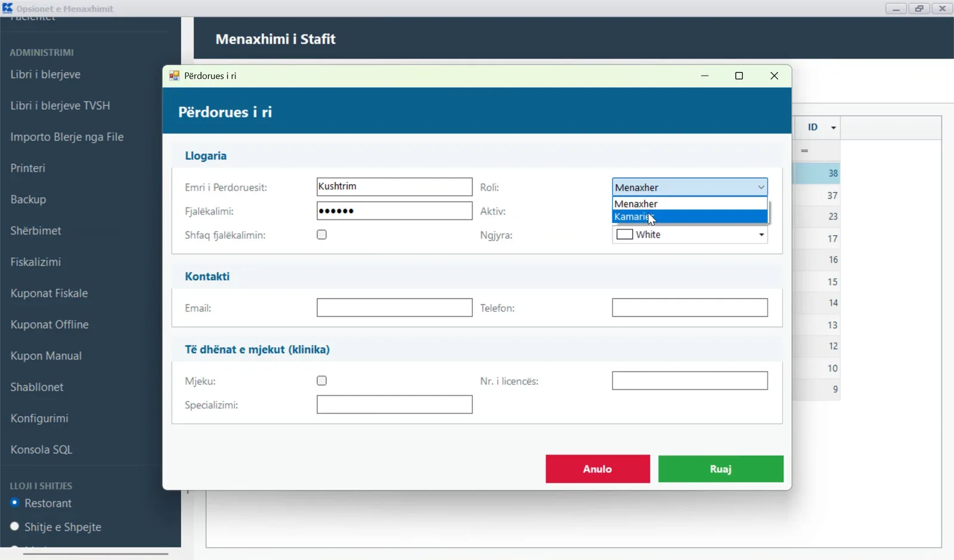Click the equals filter operator under ID
This screenshot has width=954, height=560.
pos(804,151)
